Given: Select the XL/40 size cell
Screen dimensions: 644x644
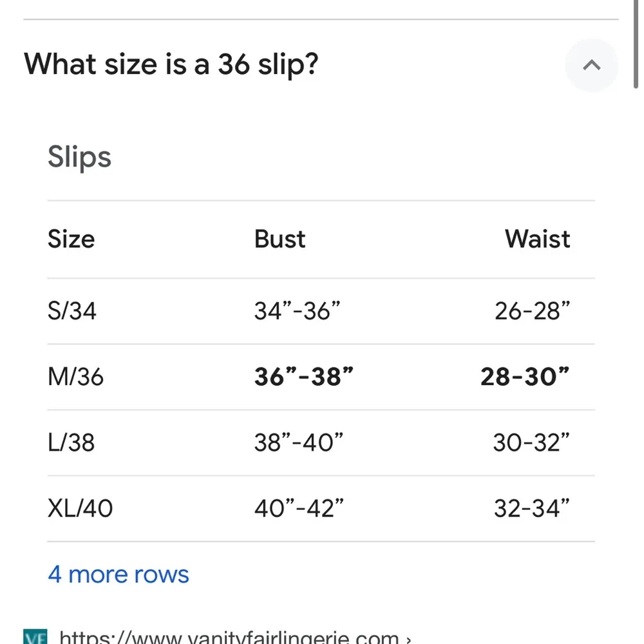Looking at the screenshot, I should 80,509.
